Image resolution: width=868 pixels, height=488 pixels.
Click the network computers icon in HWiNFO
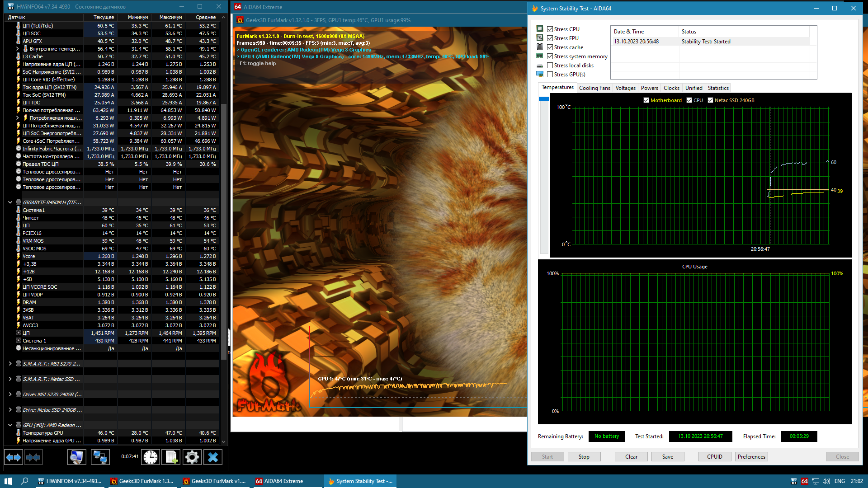tap(99, 458)
